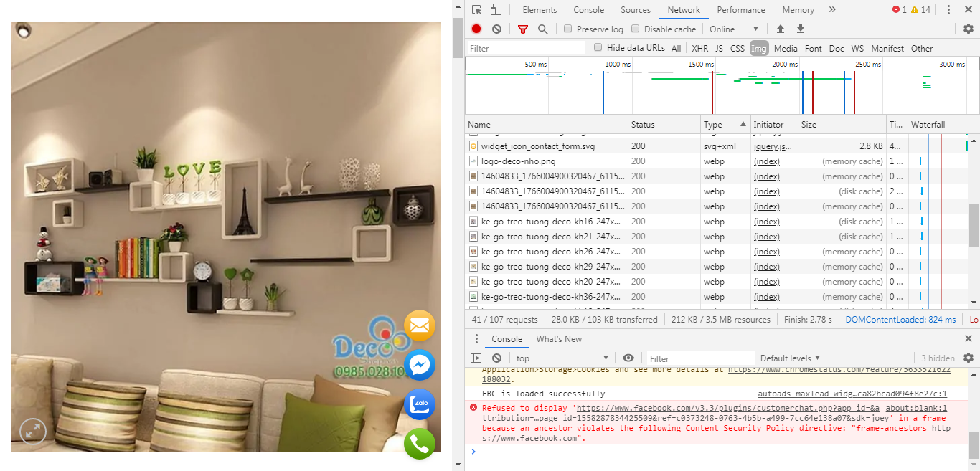Screen dimensions: 980x471
Task: Clear the network log
Action: (496, 29)
